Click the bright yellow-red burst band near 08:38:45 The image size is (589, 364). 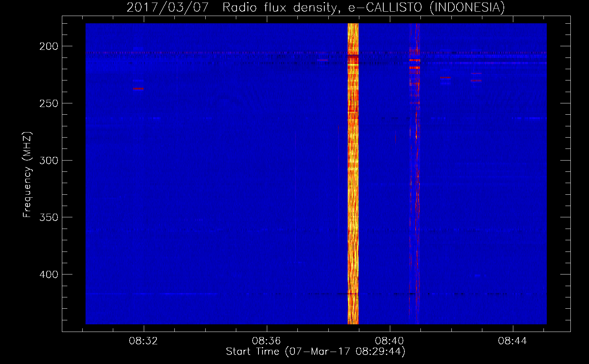353,174
